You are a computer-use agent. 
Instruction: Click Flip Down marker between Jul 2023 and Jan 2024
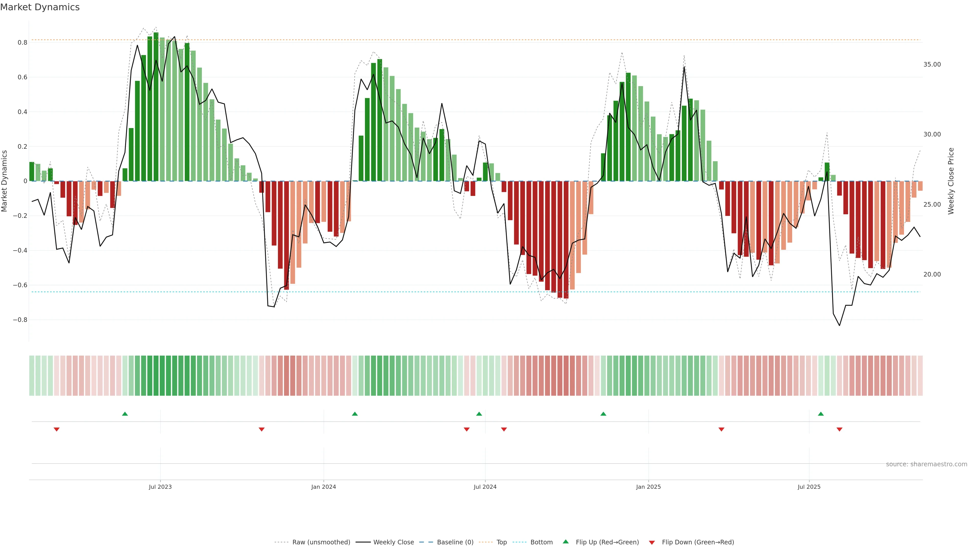[261, 429]
